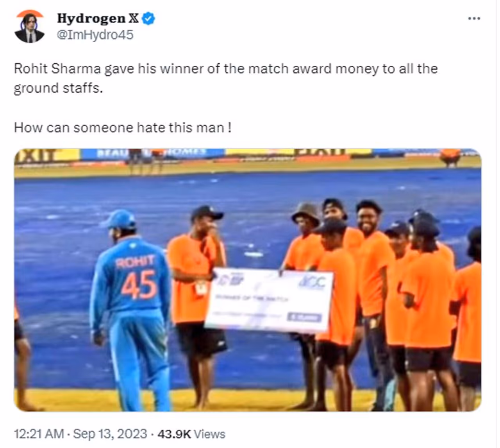The width and height of the screenshot is (500, 448).
Task: Select the tweet text about Rohit Sharma
Action: pos(226,78)
